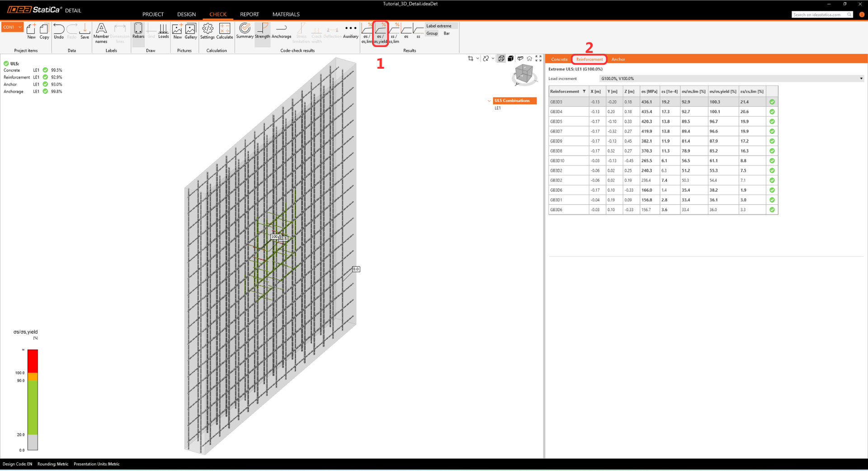This screenshot has height=471, width=868.
Task: Click the Label extreme button
Action: click(x=439, y=26)
